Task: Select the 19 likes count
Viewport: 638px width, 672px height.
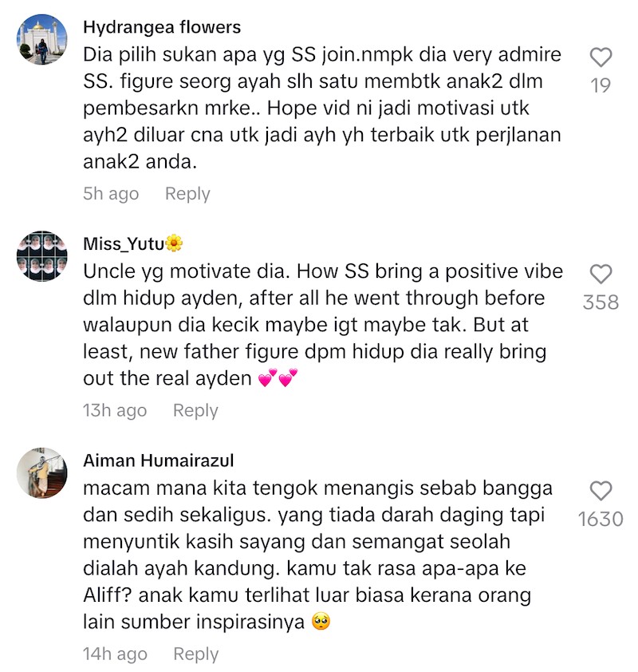Action: coord(601,85)
